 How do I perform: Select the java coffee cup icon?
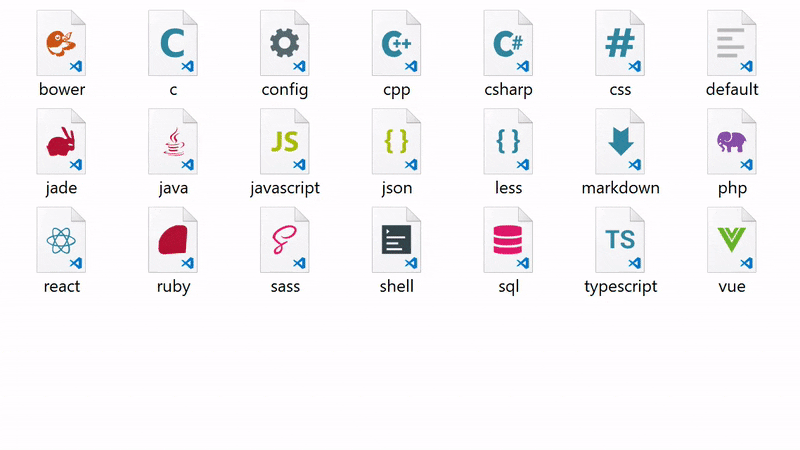173,142
